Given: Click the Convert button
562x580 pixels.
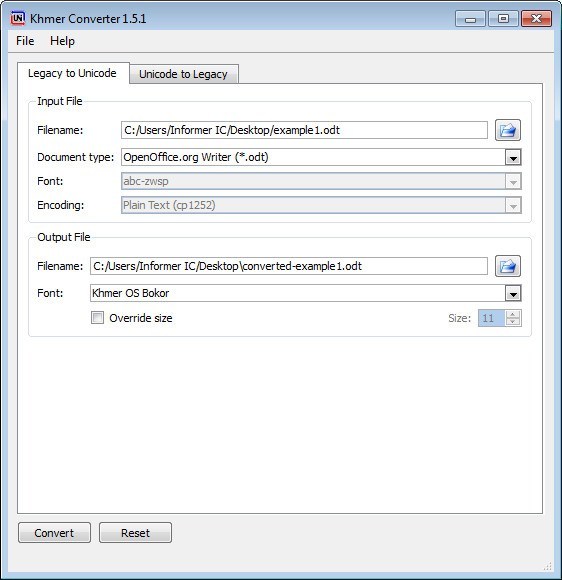Looking at the screenshot, I should pyautogui.click(x=54, y=533).
